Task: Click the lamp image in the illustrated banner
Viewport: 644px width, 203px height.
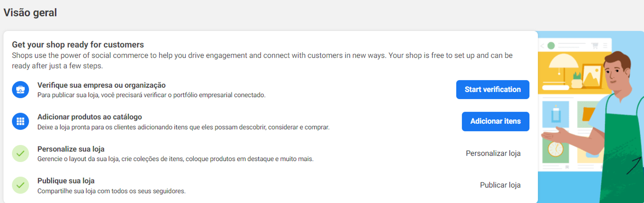Action: pos(563,65)
